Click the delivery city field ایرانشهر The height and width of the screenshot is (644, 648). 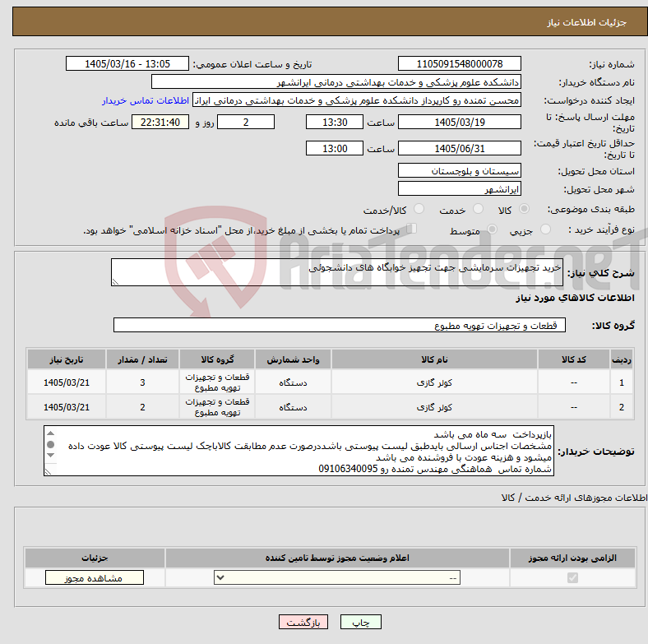[x=460, y=188]
